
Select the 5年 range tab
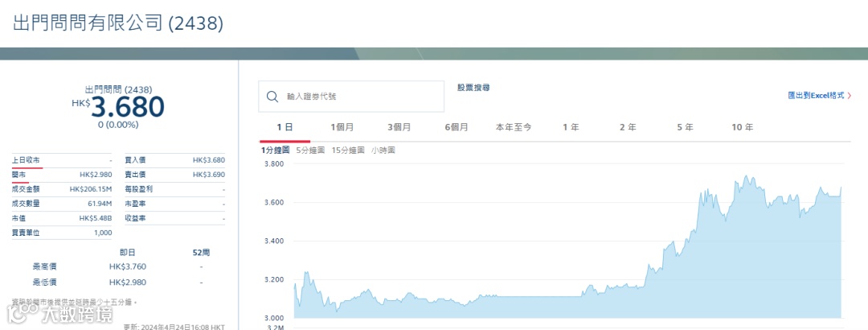(685, 127)
